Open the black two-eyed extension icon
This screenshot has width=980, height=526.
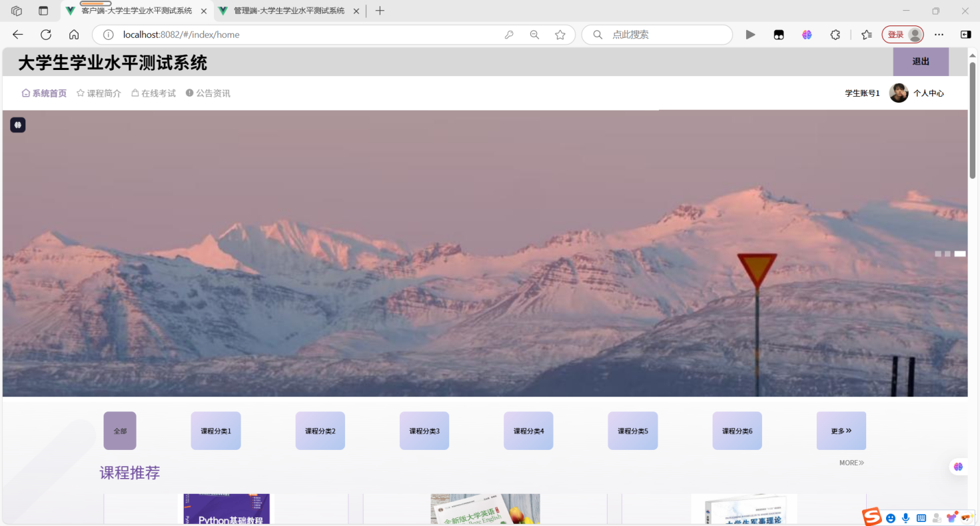click(x=779, y=35)
